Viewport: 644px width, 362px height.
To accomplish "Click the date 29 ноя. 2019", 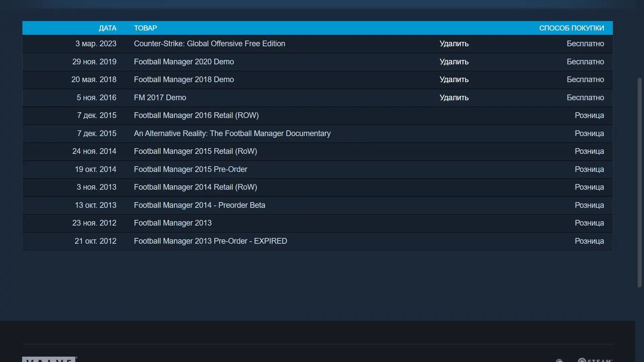I will coord(94,62).
